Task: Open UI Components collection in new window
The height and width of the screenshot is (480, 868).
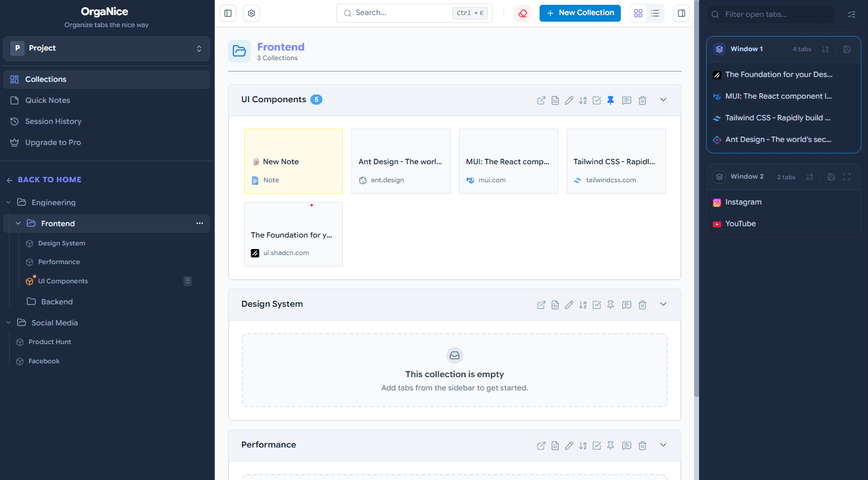Action: pos(541,100)
